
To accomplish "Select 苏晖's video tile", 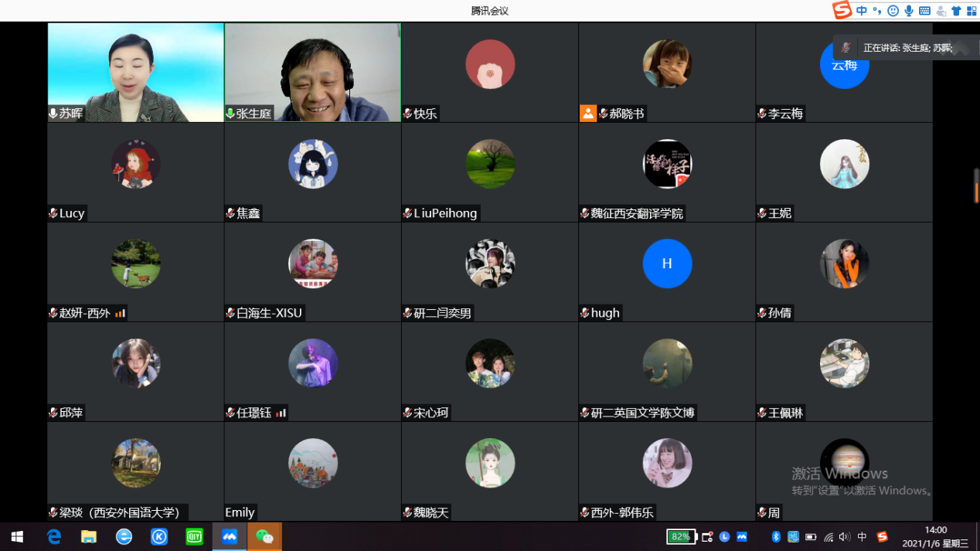I will point(135,72).
